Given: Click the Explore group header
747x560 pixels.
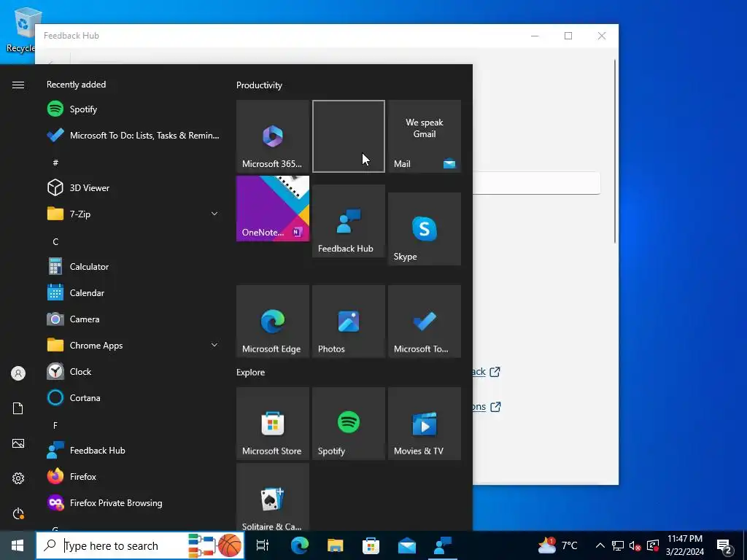Looking at the screenshot, I should (x=251, y=373).
